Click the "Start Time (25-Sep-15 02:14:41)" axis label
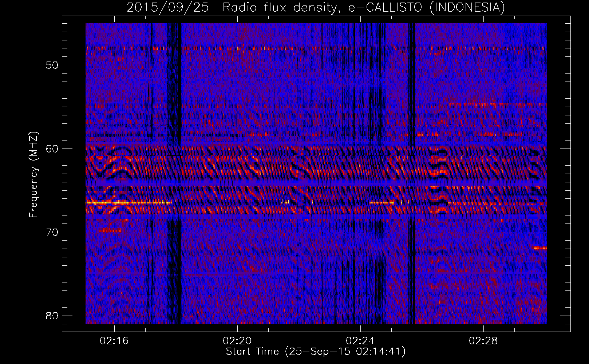589x364 pixels. pos(316,352)
